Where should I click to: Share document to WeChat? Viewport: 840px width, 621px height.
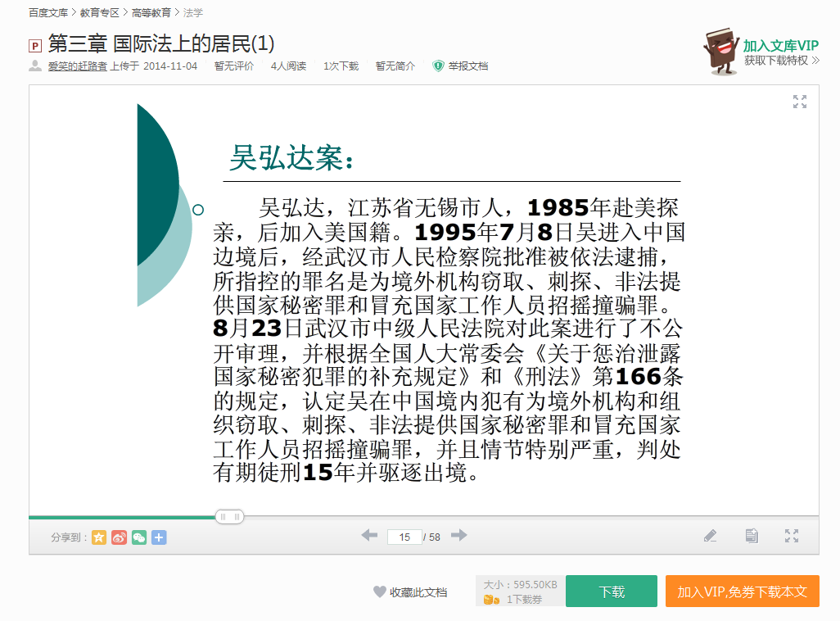click(x=139, y=537)
